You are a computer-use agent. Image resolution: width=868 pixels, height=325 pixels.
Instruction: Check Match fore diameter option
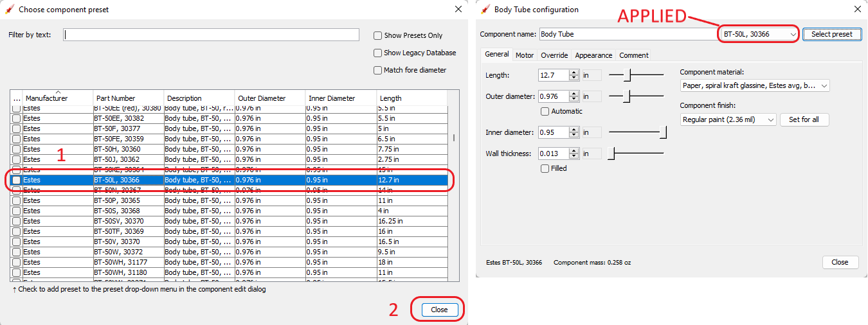(x=378, y=71)
